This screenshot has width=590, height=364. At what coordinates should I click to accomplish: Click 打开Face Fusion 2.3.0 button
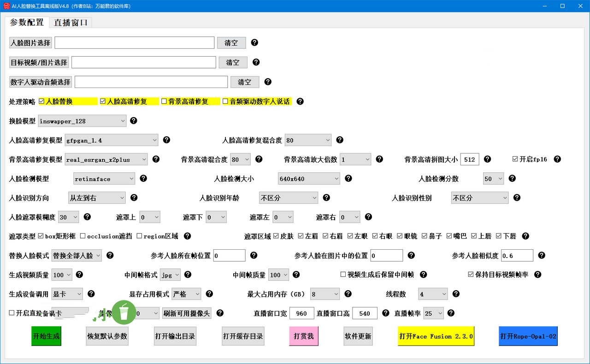[x=436, y=336]
